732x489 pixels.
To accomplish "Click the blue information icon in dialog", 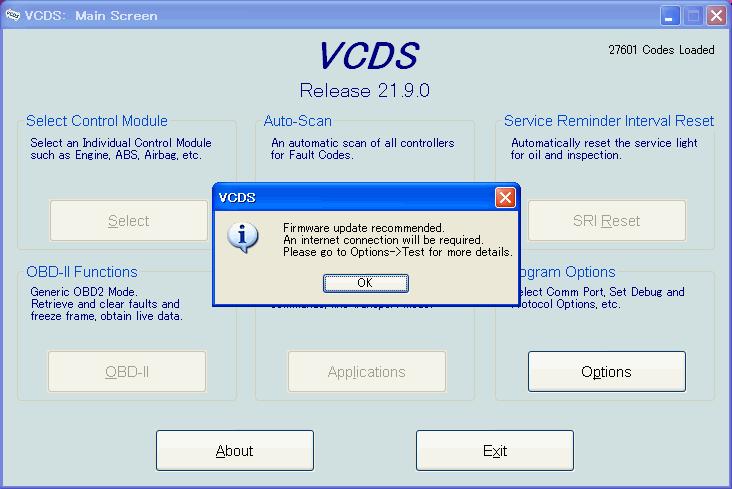I will (242, 237).
